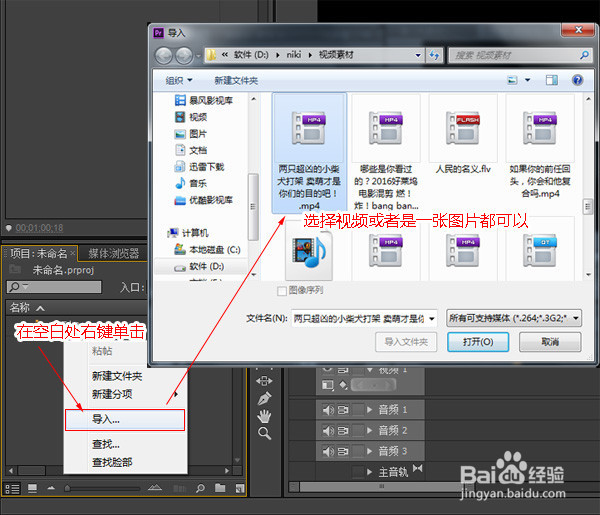Toggle the preview pane icon in dialog
This screenshot has height=515, width=600.
(x=551, y=80)
